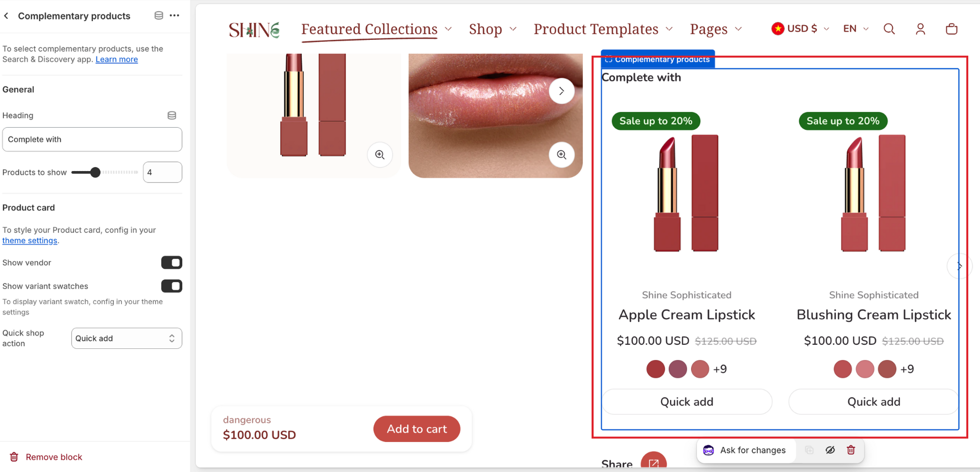The width and height of the screenshot is (980, 472).
Task: Click the Products to show slider handle
Action: pos(95,172)
